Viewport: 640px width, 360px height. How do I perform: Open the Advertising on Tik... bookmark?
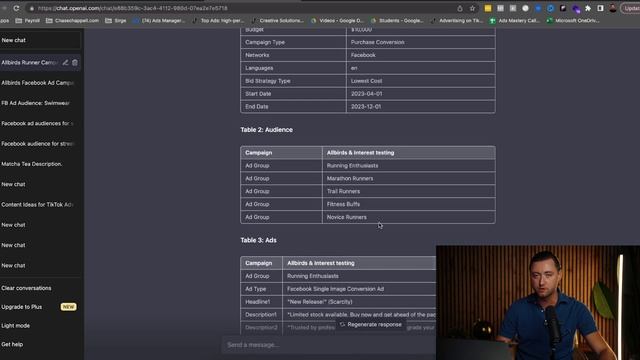(457, 20)
